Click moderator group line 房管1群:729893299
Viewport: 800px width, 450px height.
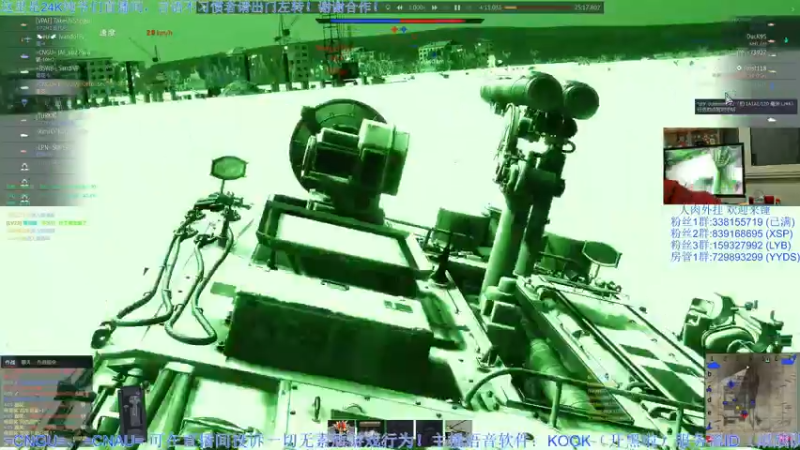click(x=735, y=257)
